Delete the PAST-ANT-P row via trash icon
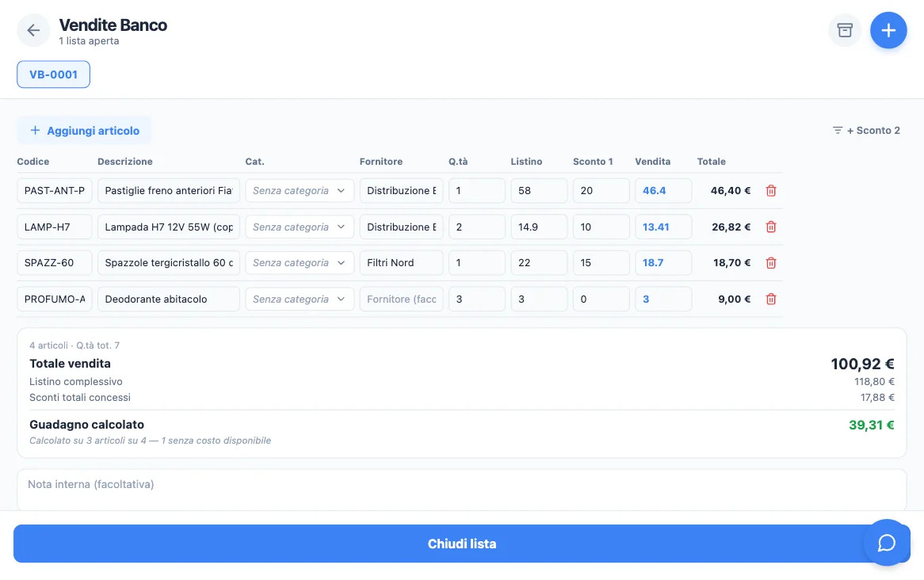924x580 pixels. point(771,190)
